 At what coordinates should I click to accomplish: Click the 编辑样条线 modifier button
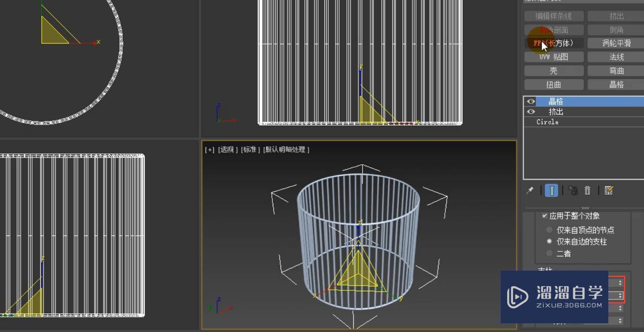point(554,16)
